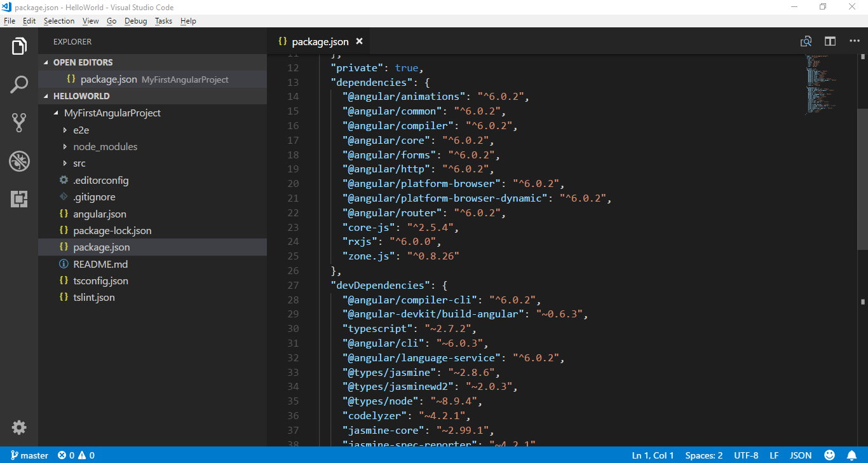868x463 pixels.
Task: Select the package.json editor tab
Action: (x=319, y=41)
